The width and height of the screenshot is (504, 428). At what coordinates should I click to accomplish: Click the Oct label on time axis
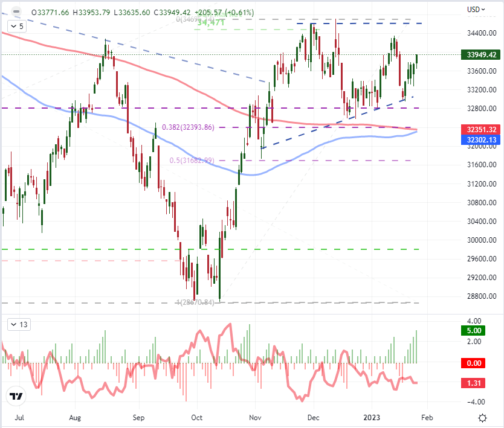pyautogui.click(x=197, y=417)
